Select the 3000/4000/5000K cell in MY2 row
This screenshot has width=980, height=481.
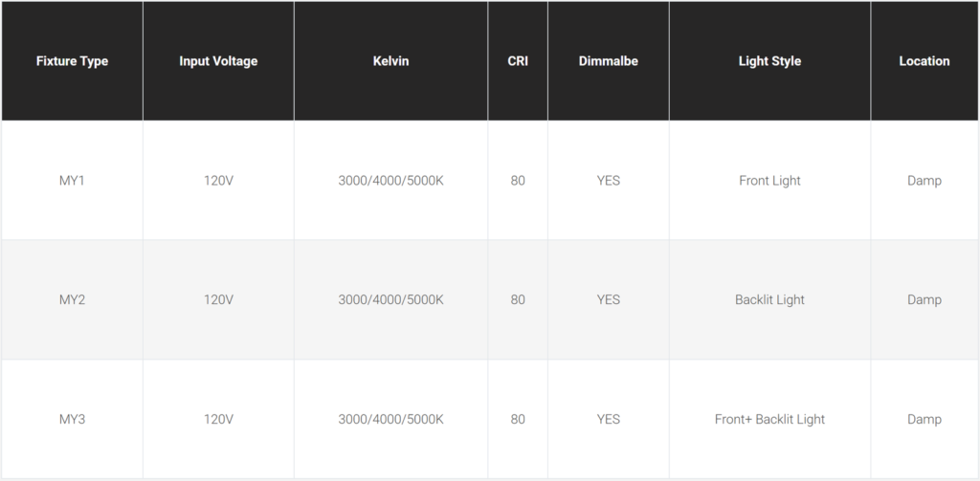pyautogui.click(x=390, y=299)
